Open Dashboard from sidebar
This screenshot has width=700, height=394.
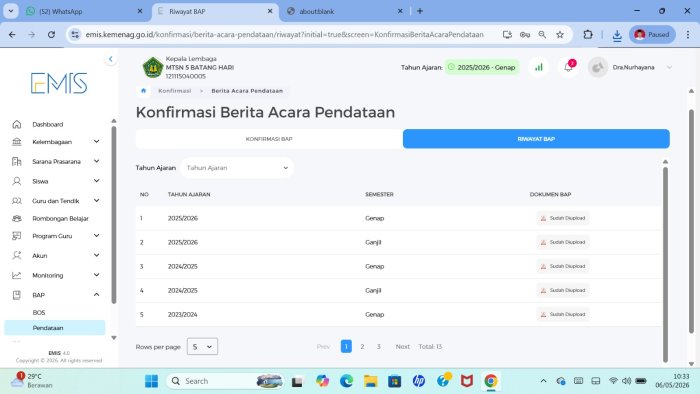coord(47,124)
